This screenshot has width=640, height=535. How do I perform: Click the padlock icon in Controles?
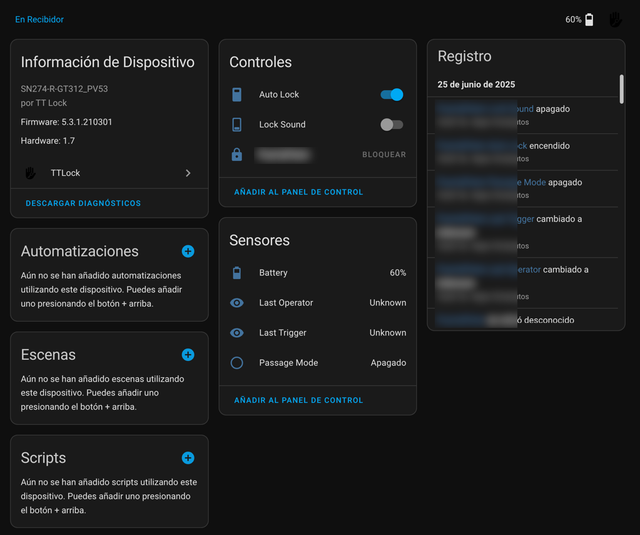[237, 155]
